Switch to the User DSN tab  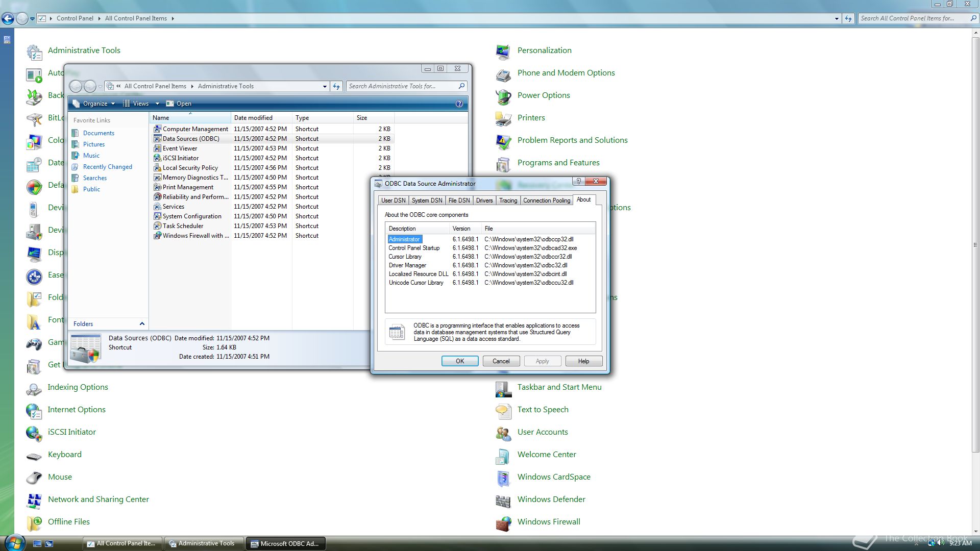coord(393,201)
